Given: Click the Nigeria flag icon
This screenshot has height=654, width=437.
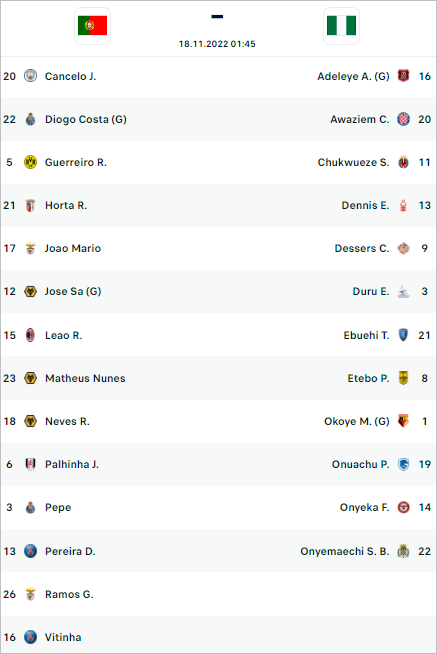Looking at the screenshot, I should 342,25.
